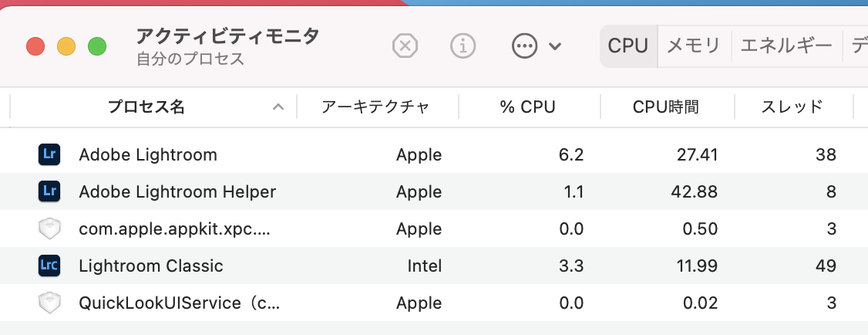Click the 8 threads value
868x335 pixels.
pos(831,192)
